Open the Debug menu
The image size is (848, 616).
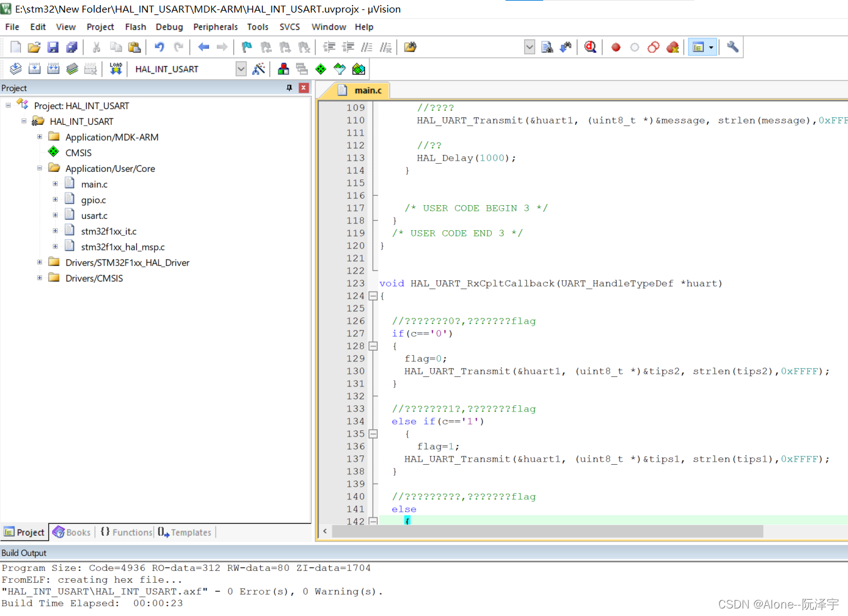[x=169, y=27]
